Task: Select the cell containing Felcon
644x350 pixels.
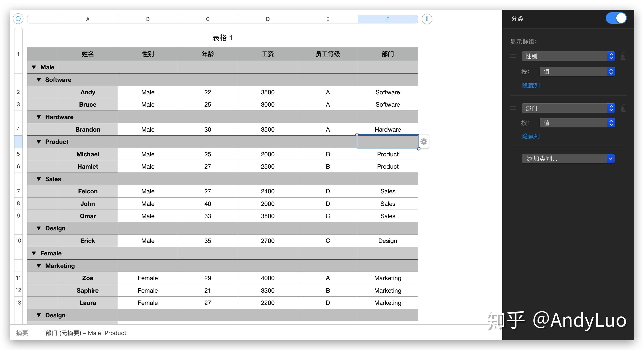Action: (88, 191)
